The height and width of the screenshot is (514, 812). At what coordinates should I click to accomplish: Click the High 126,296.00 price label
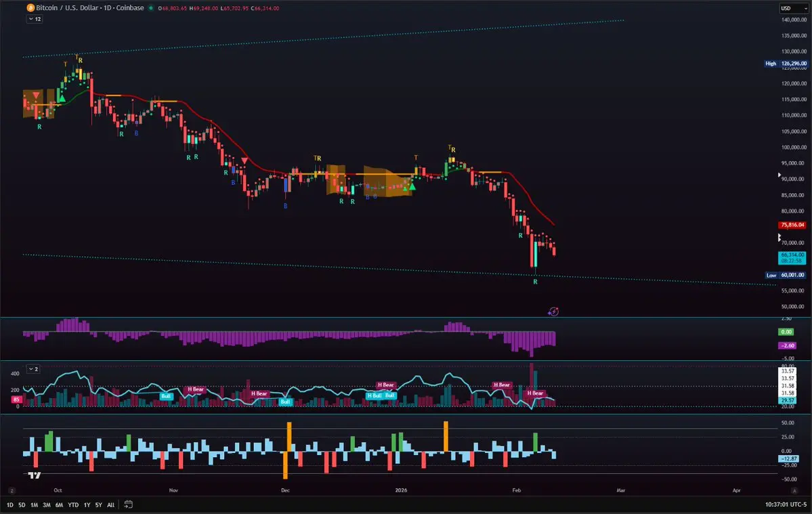tap(786, 64)
